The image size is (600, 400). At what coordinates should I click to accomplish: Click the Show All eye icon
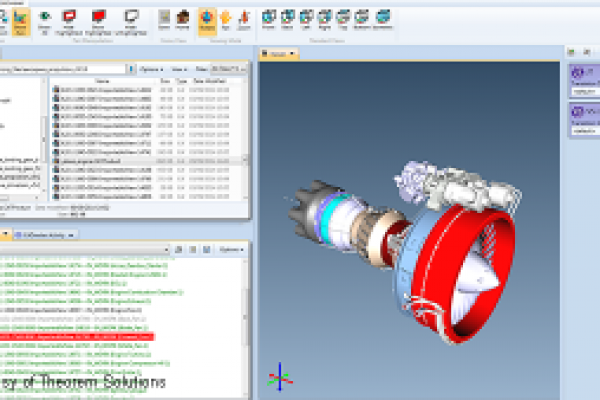45,18
